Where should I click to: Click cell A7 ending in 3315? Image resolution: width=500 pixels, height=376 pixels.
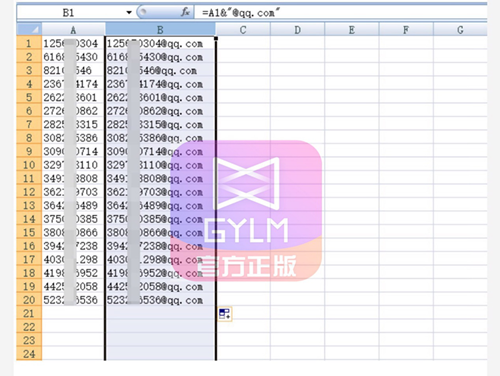point(73,124)
